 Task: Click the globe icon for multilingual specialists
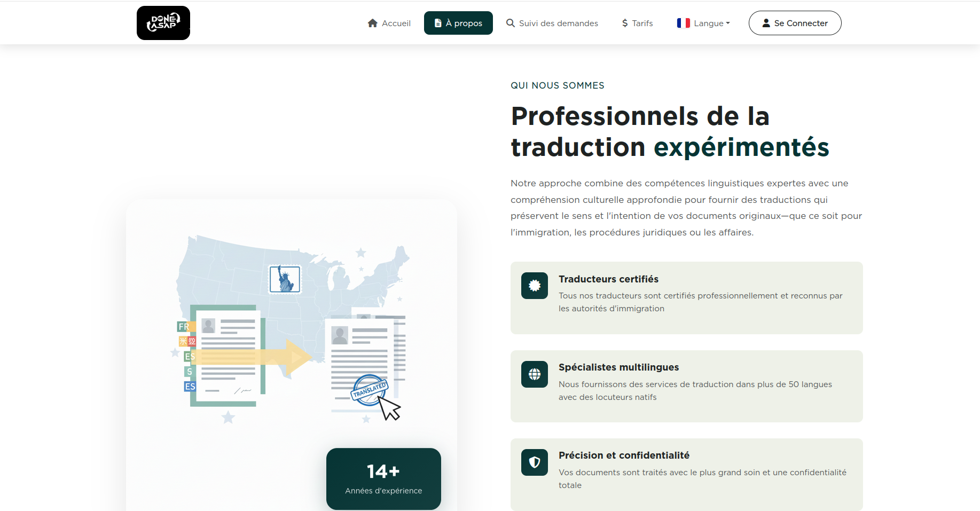pyautogui.click(x=535, y=374)
